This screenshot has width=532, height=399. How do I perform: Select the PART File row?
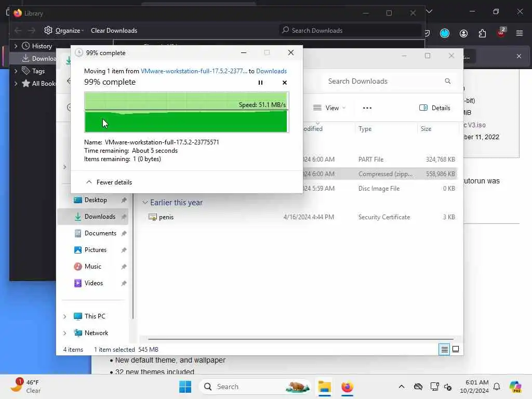380,159
